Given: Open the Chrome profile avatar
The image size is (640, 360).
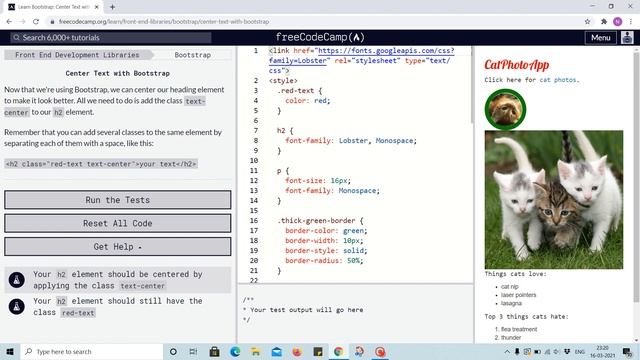Looking at the screenshot, I should coord(618,22).
